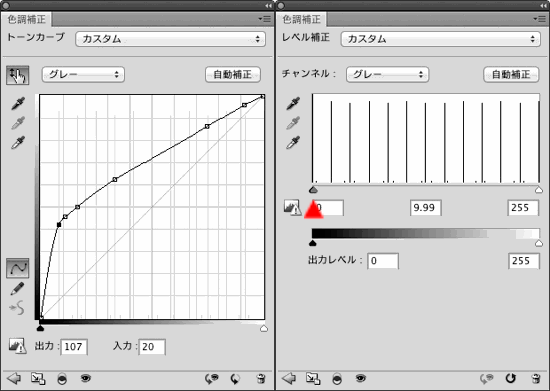Pick the black point eyedropper in Curves panel
The height and width of the screenshot is (391, 550).
pyautogui.click(x=18, y=103)
